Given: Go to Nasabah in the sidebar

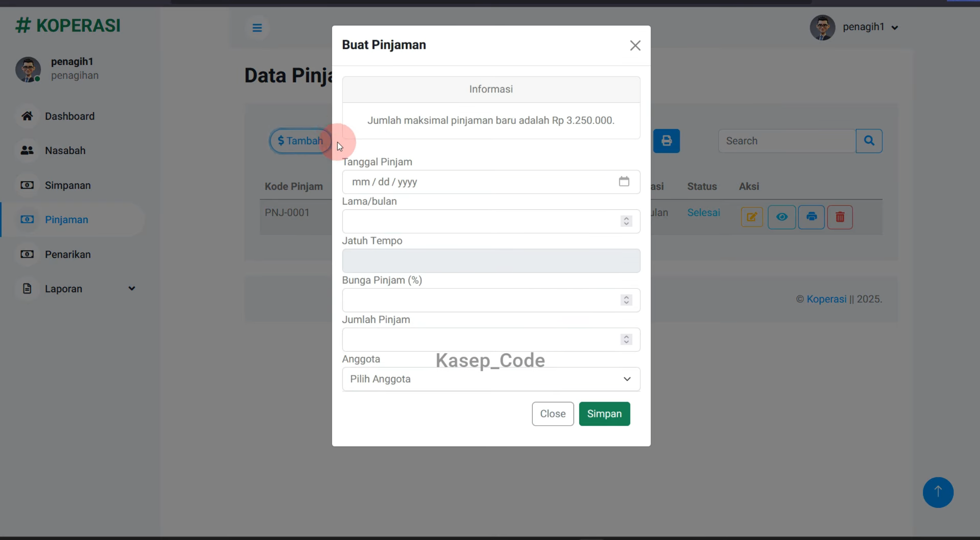Looking at the screenshot, I should coord(65,150).
